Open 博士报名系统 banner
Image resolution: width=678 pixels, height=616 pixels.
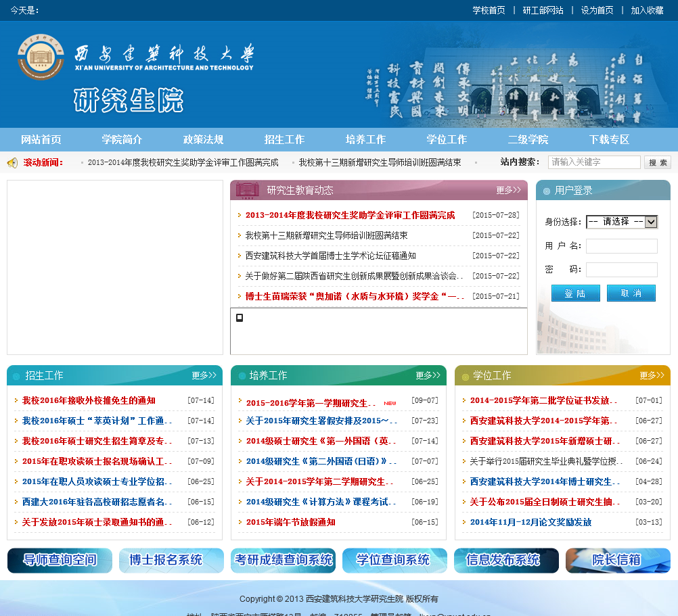pyautogui.click(x=171, y=561)
